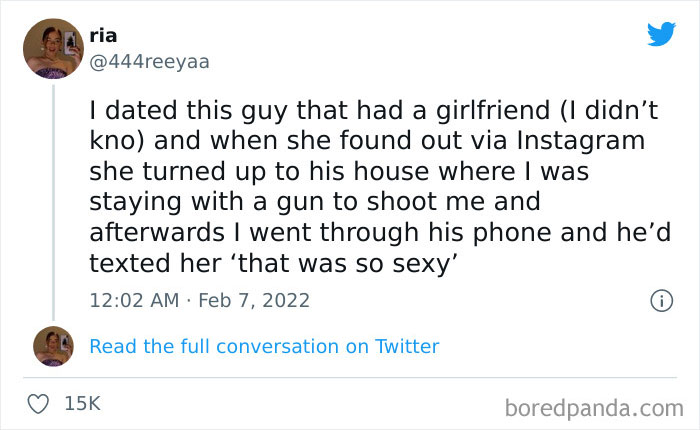Read the full conversation on Twitter
Viewport: 700px width, 430px height.
click(264, 347)
